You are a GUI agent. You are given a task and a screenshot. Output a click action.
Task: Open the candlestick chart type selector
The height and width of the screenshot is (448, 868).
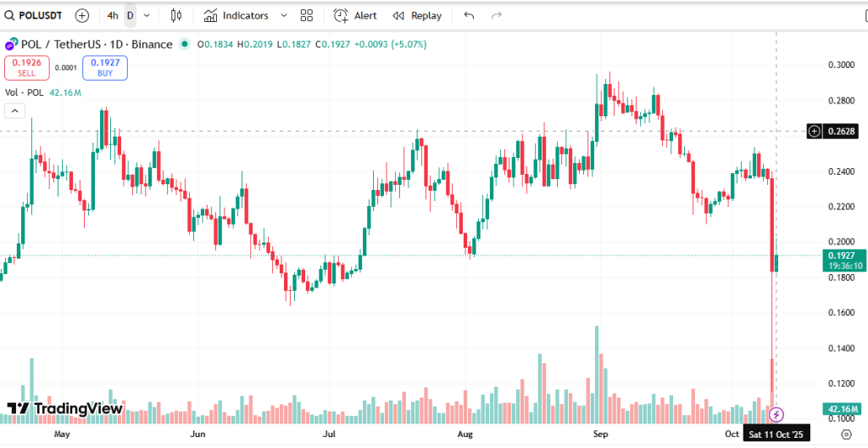[176, 15]
